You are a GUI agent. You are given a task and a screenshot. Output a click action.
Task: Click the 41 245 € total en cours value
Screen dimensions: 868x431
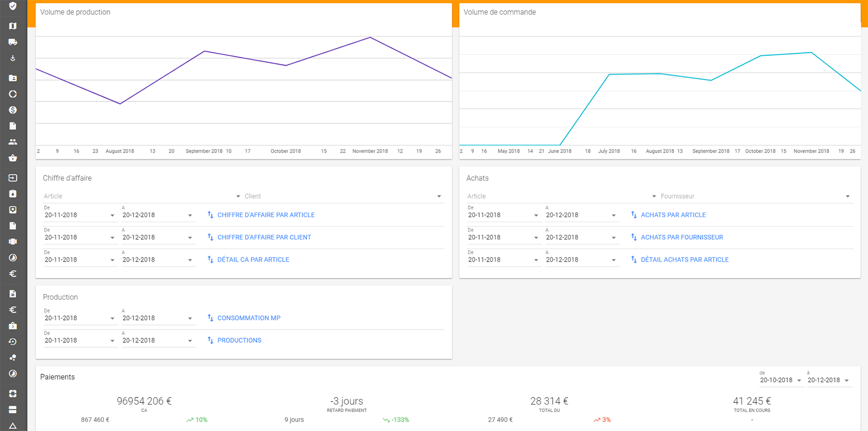[x=752, y=401]
